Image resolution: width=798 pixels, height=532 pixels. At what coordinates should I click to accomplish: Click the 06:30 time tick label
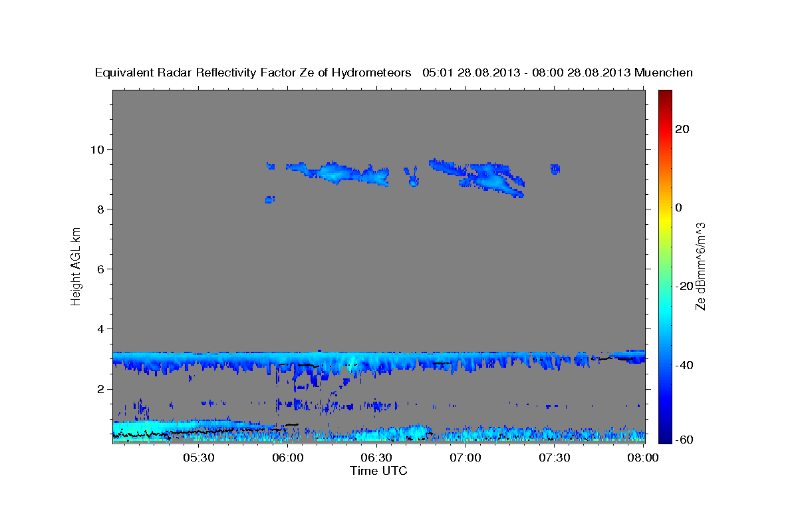pyautogui.click(x=376, y=458)
